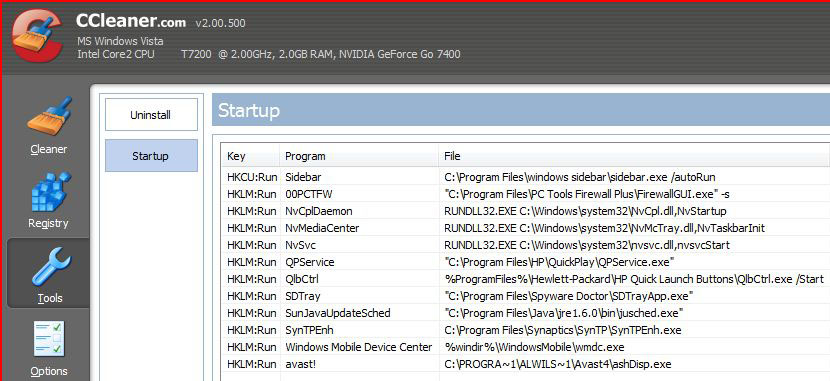
Task: Select the 00PCTFW firewall startup entry
Action: tap(526, 194)
